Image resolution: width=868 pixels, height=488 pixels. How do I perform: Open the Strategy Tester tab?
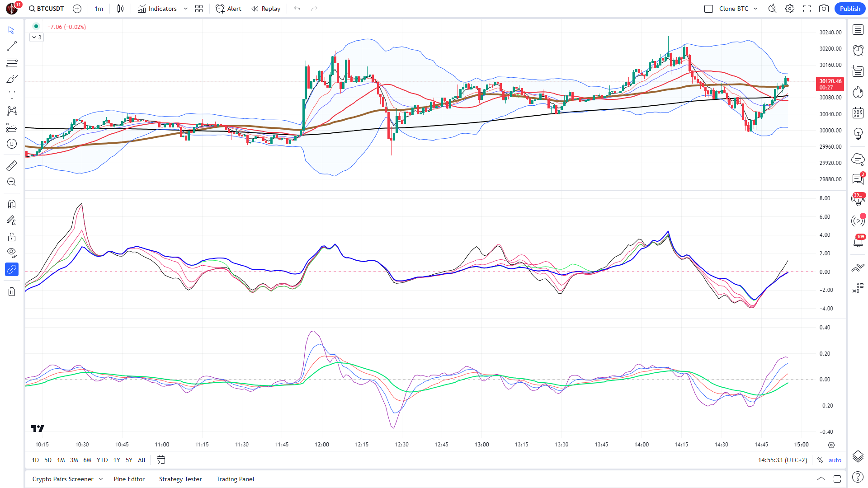[180, 479]
